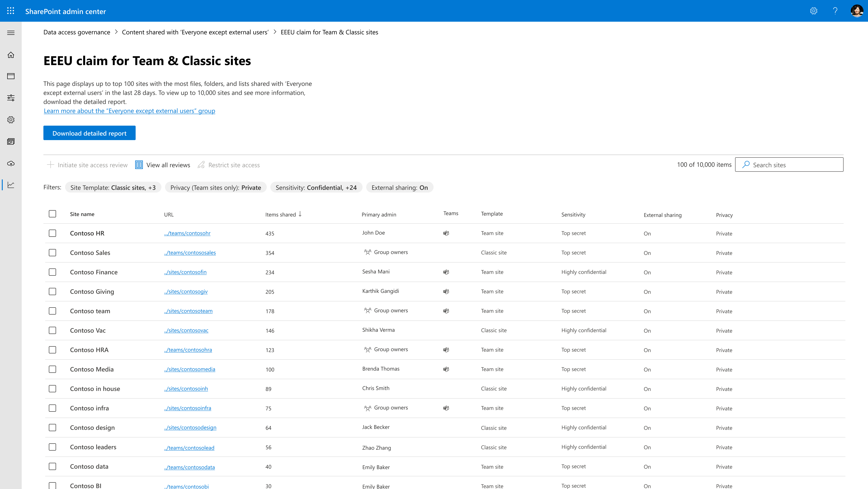Open the app launcher waffle icon
Viewport: 868px width, 489px height.
[x=10, y=11]
